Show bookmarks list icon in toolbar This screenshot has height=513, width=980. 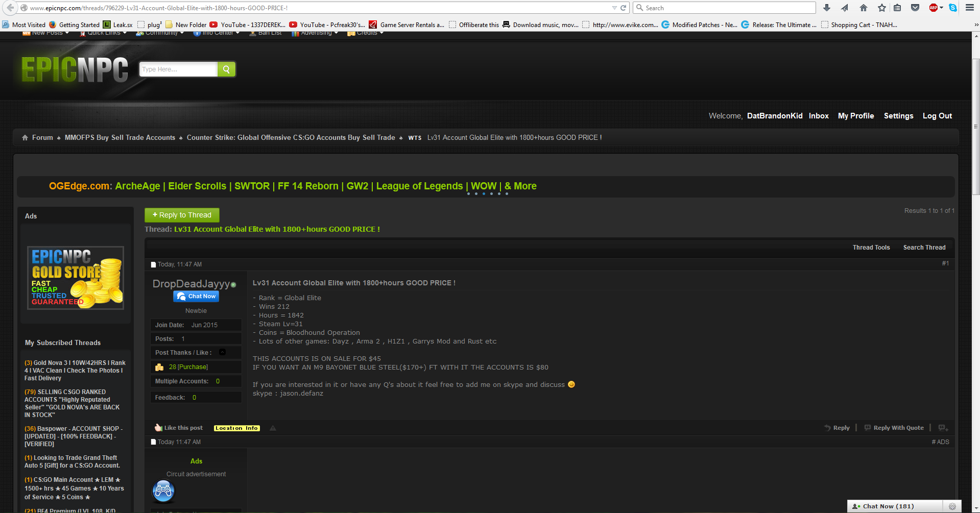tap(897, 8)
